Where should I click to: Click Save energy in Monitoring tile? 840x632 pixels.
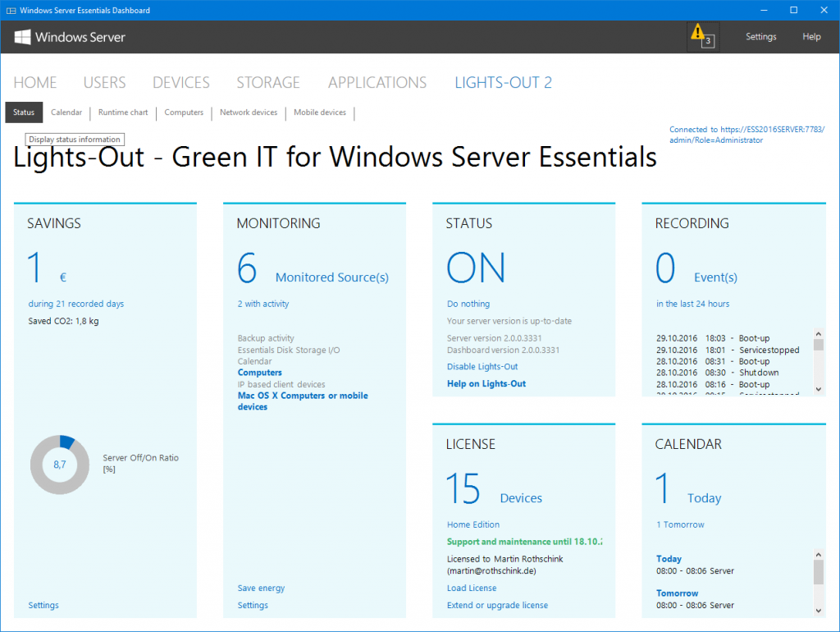click(261, 588)
